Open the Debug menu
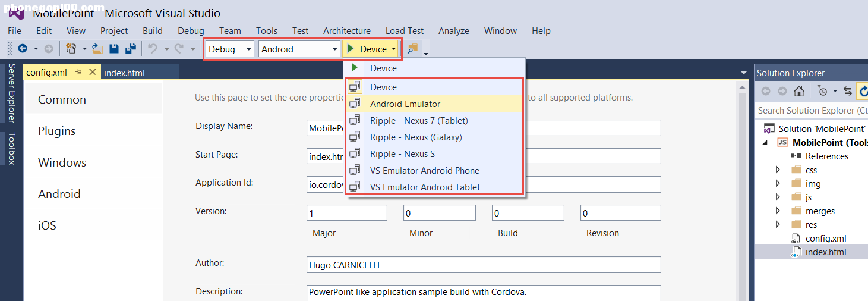868x301 pixels. (x=191, y=30)
